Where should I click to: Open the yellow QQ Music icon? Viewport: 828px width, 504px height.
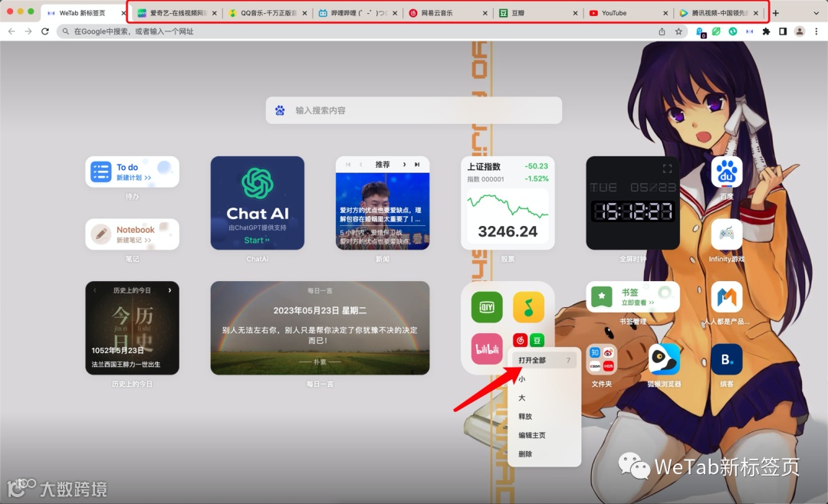pos(528,307)
